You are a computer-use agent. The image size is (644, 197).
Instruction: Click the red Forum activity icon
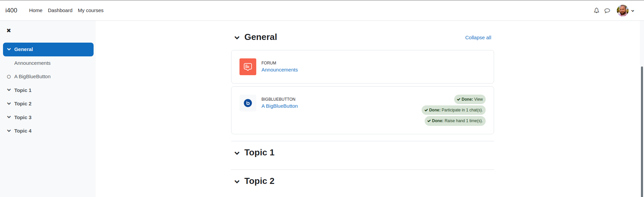[248, 67]
